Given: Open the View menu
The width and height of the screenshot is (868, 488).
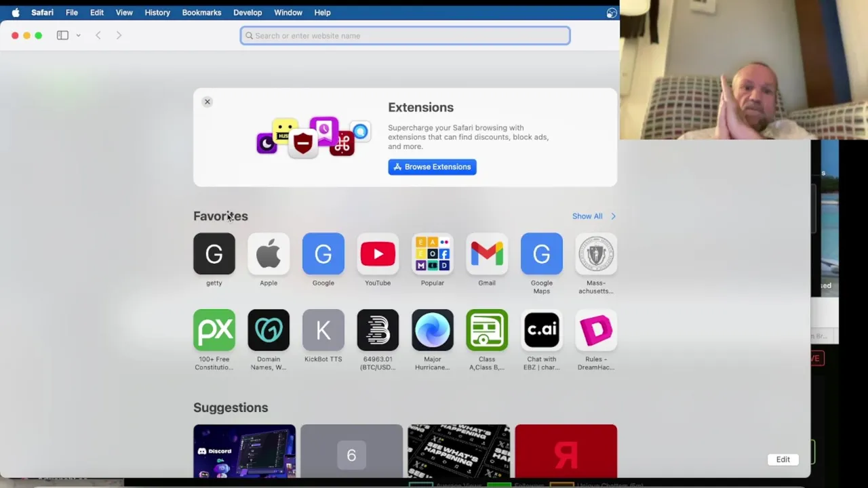Looking at the screenshot, I should tap(124, 12).
